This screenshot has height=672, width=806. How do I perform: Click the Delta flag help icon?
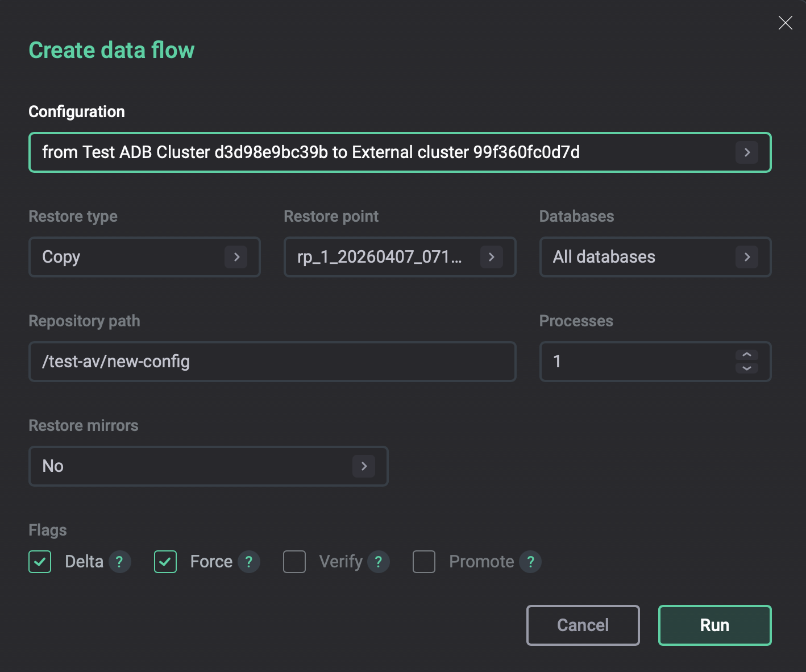tap(119, 562)
